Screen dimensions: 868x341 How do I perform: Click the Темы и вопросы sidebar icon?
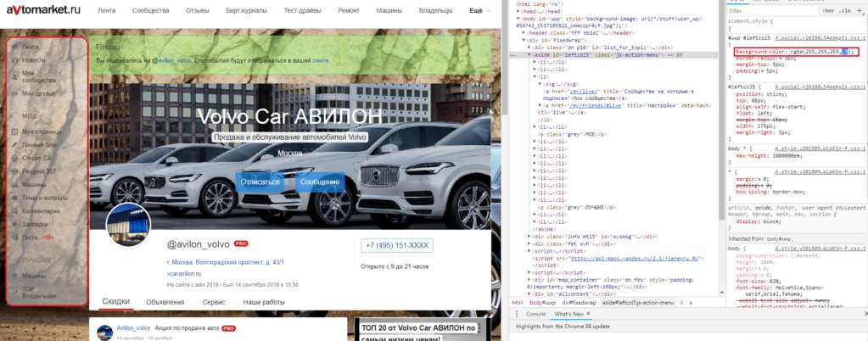tap(14, 198)
